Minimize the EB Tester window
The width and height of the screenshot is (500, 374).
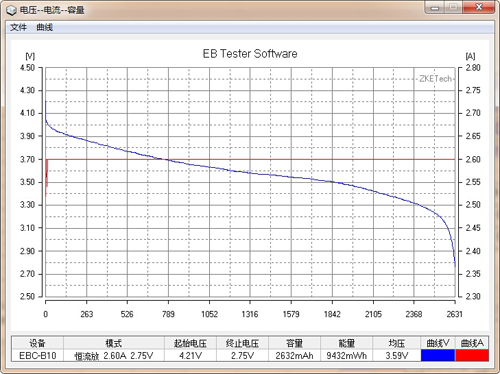point(435,7)
